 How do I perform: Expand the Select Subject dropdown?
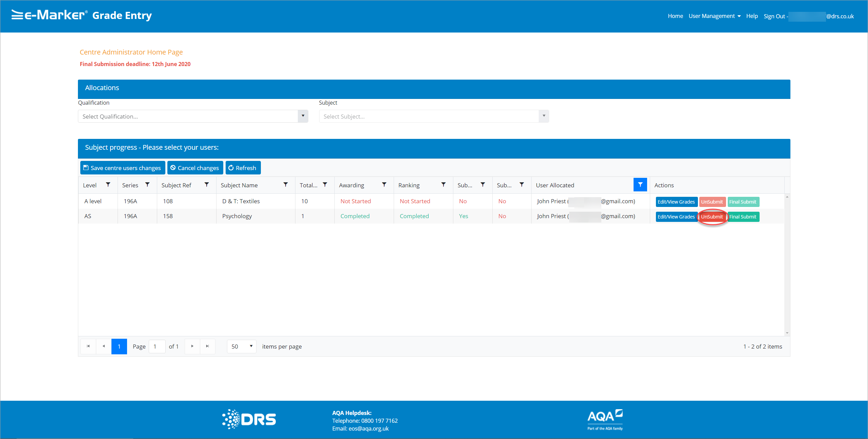(544, 116)
